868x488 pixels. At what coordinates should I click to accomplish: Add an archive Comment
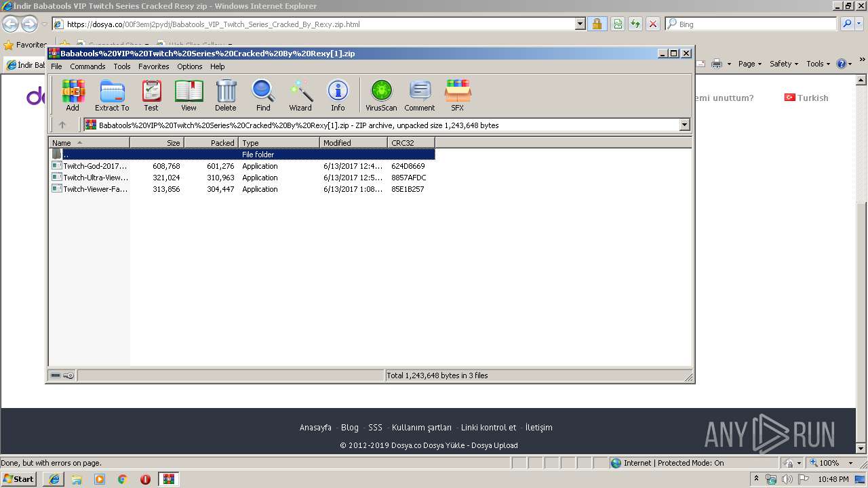[x=420, y=95]
